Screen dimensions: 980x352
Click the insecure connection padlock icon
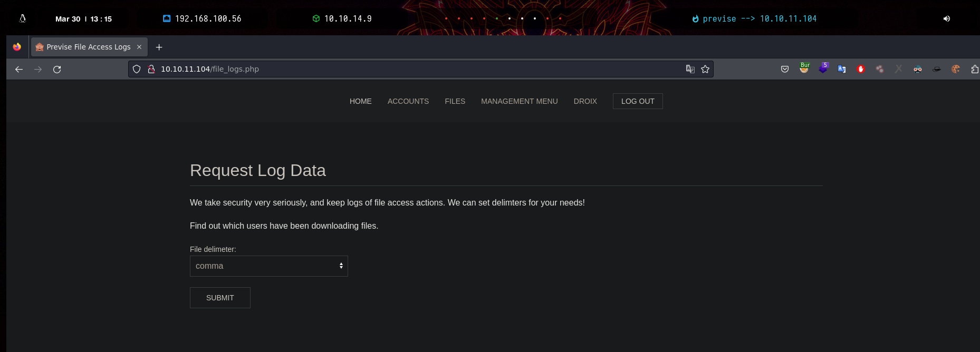click(151, 69)
